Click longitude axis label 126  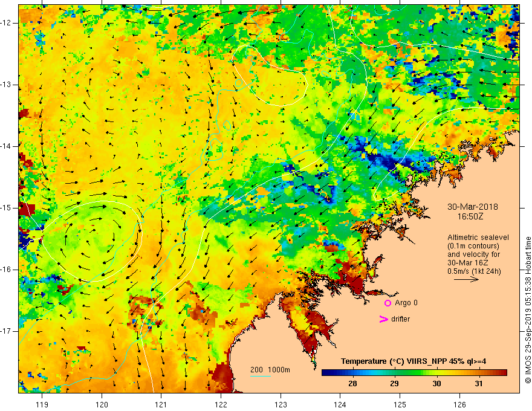coord(459,404)
